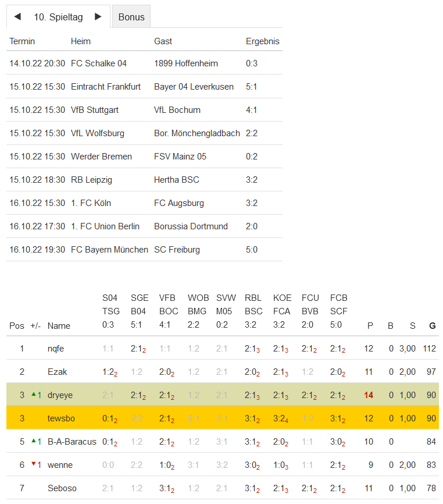This screenshot has height=504, width=443.
Task: Click the B column header
Action: [x=391, y=326]
